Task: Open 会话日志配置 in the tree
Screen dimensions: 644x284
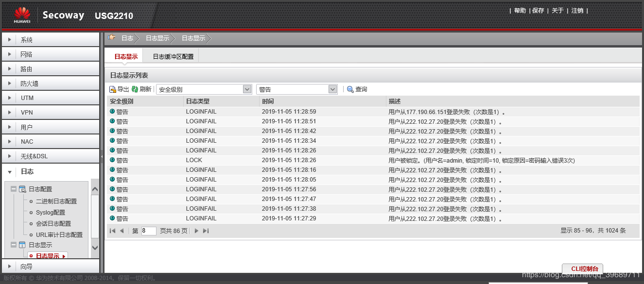Action: click(53, 224)
